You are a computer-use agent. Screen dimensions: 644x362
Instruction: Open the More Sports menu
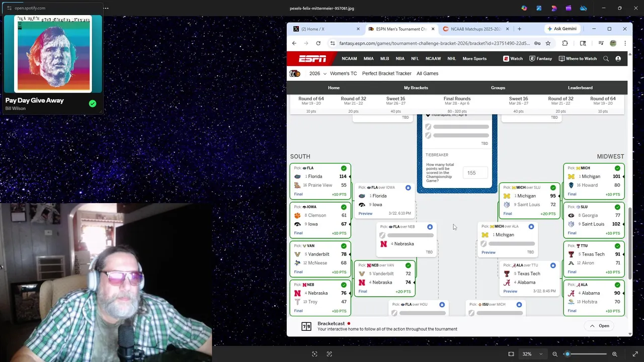click(474, 59)
